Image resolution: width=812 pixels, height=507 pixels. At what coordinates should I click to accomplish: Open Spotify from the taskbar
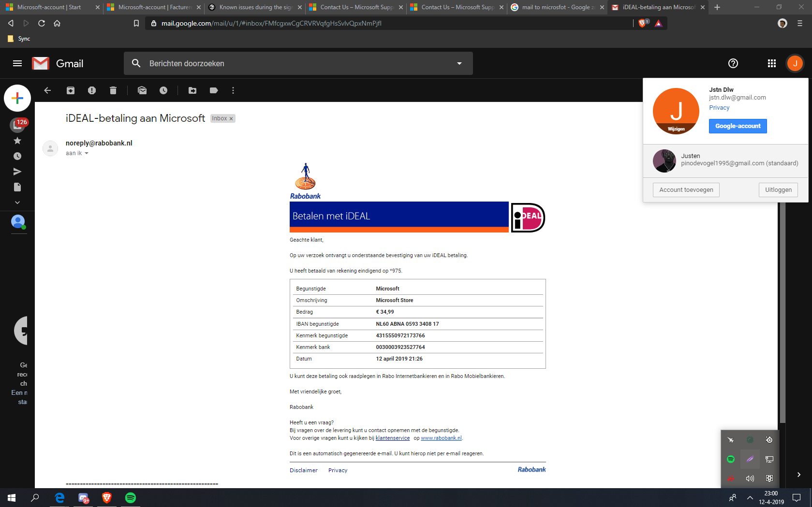coord(131,498)
